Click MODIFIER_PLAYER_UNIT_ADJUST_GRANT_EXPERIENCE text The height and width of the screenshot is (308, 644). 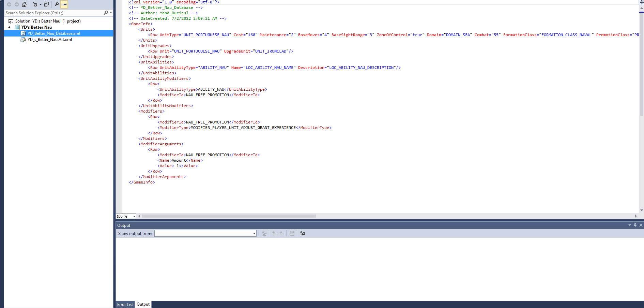[x=243, y=128]
